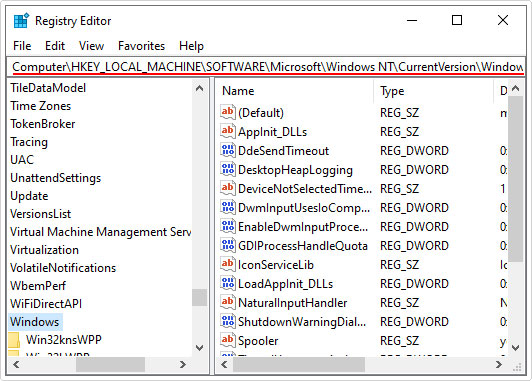Minimize the Registry Editor window
The image size is (532, 381).
[x=412, y=20]
